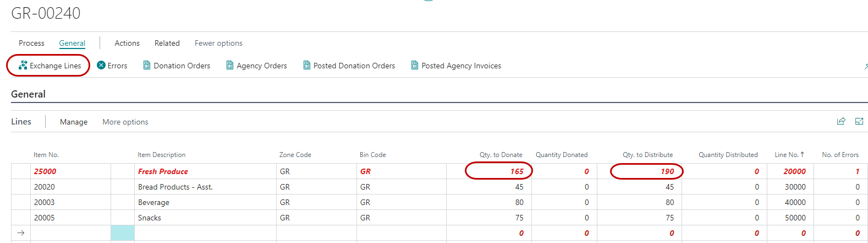Pin the action bar using the pin icon
The width and height of the screenshot is (868, 243).
(865, 66)
